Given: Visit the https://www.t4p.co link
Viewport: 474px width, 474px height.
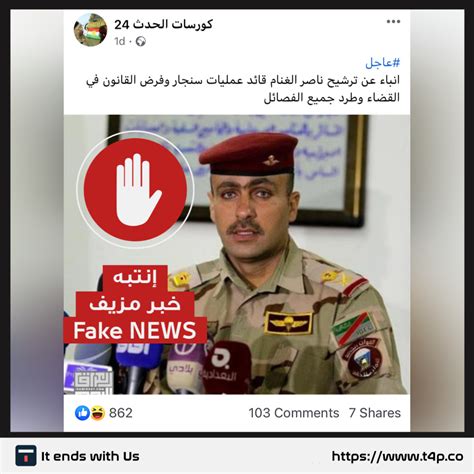Looking at the screenshot, I should pyautogui.click(x=397, y=456).
